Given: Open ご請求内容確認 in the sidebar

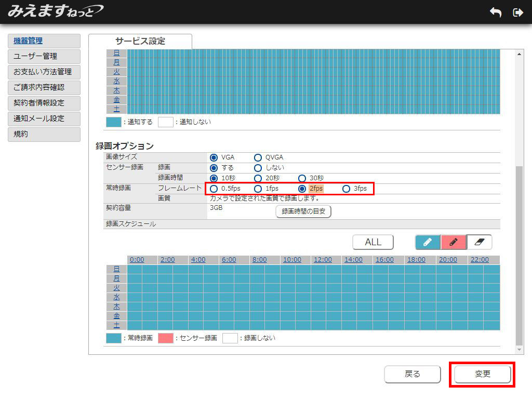Looking at the screenshot, I should coord(44,87).
